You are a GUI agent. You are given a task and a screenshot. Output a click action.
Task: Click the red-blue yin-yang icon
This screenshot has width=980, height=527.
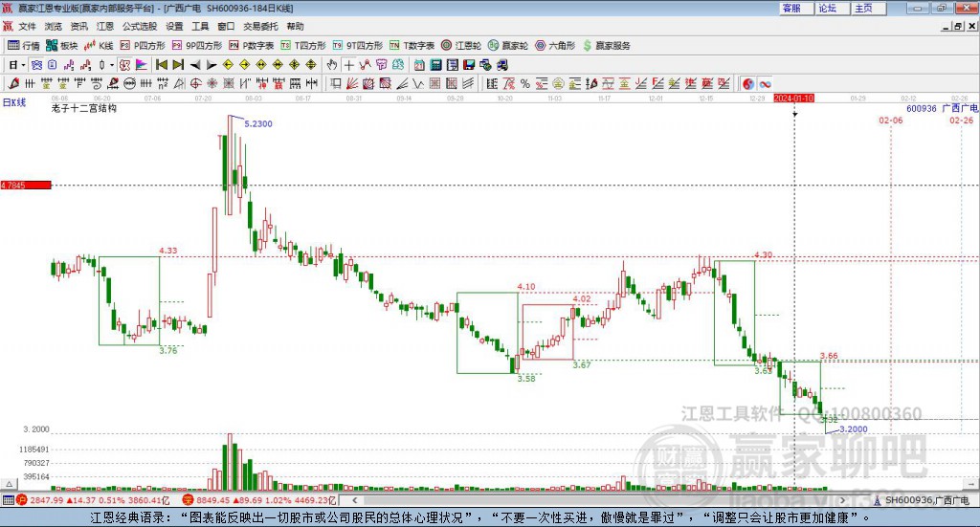(748, 83)
